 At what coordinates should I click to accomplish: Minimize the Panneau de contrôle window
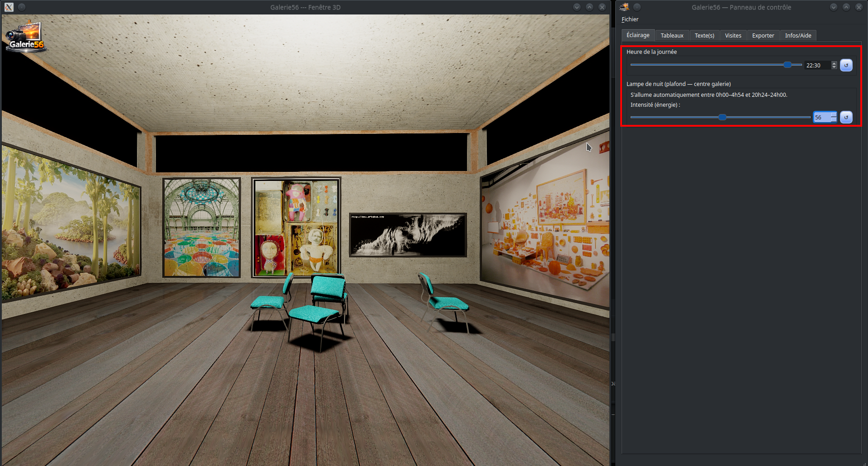tap(834, 7)
